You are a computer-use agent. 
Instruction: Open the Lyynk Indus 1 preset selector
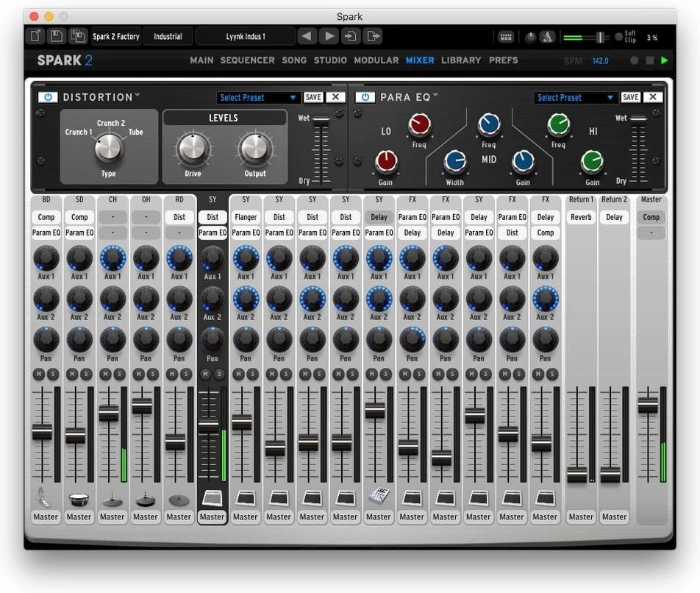click(246, 37)
